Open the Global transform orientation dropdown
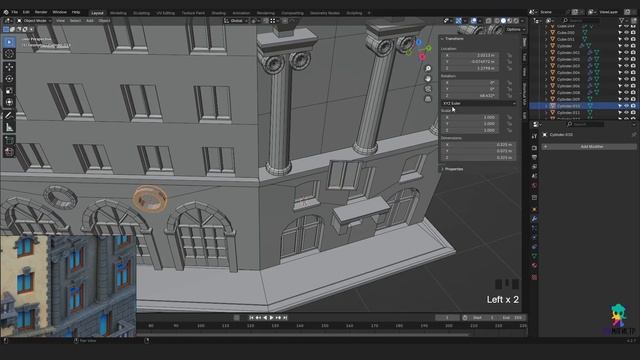Screen dimensions: 640x360 [236, 20]
